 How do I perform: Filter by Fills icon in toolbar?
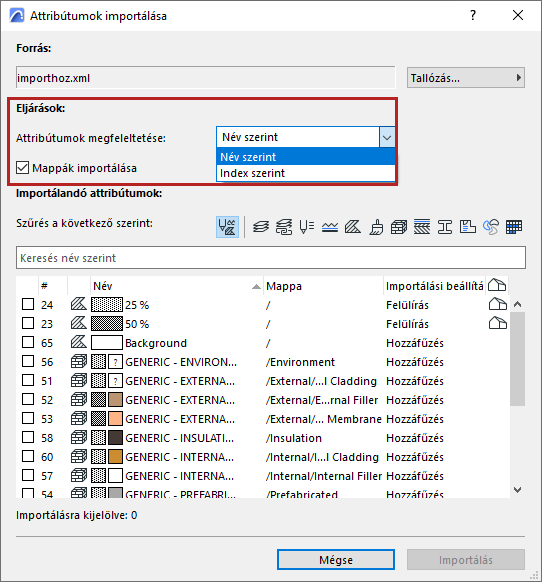[x=353, y=227]
